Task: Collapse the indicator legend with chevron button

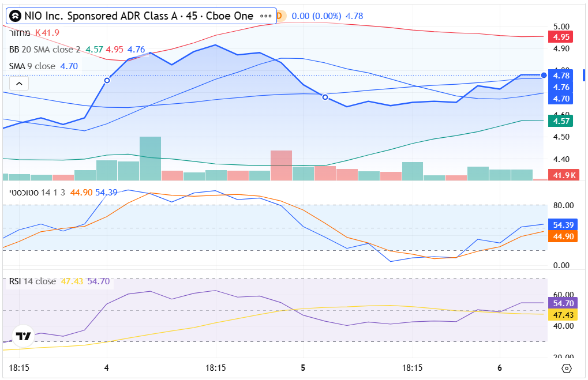Action: 19,84
